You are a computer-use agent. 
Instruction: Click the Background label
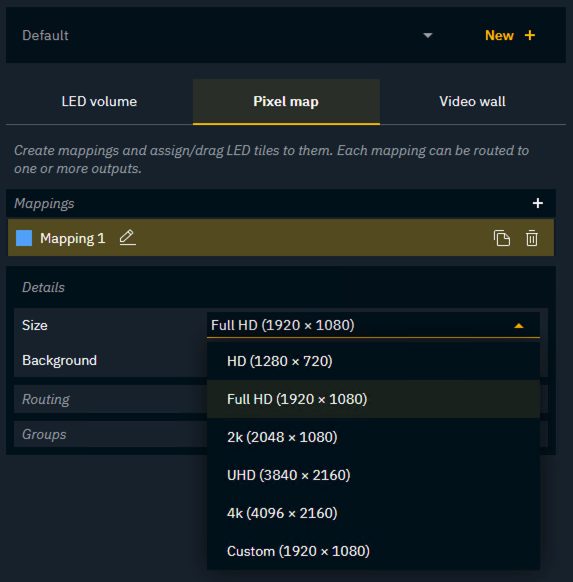pyautogui.click(x=59, y=360)
